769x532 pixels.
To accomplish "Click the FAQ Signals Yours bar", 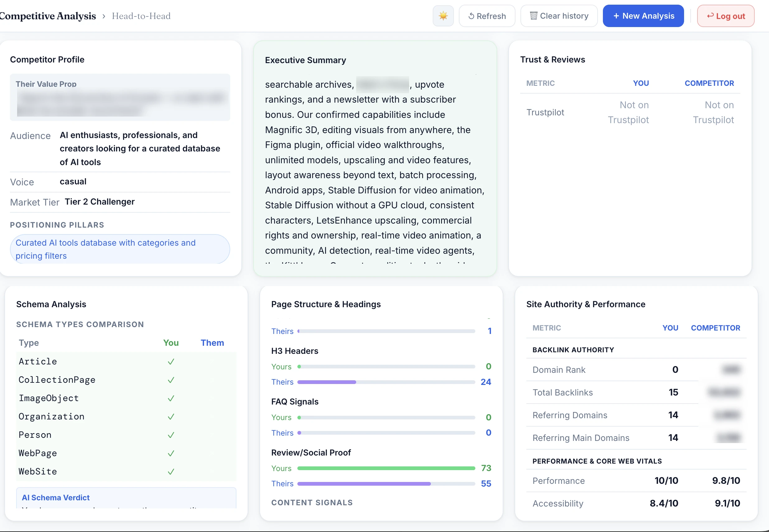I will click(386, 417).
